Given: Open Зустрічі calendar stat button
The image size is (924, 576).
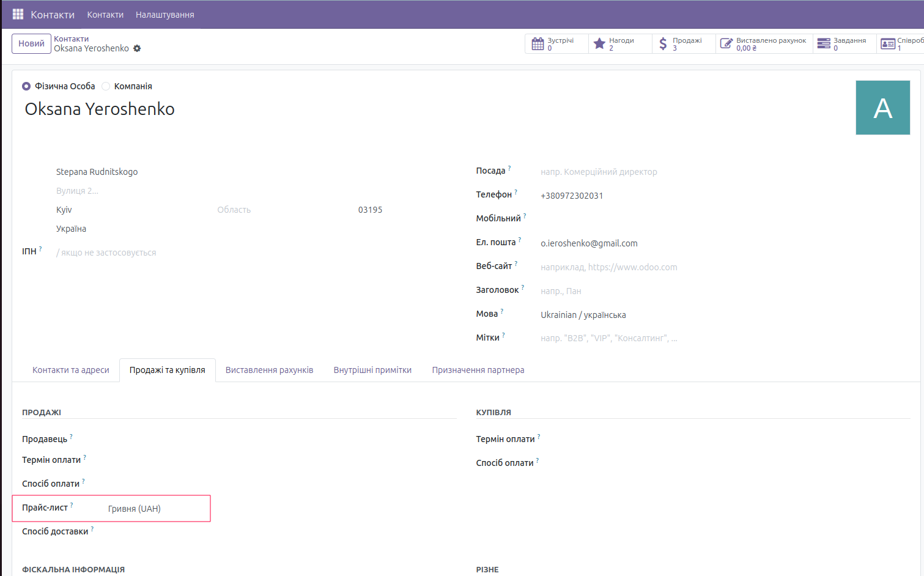Looking at the screenshot, I should point(556,44).
